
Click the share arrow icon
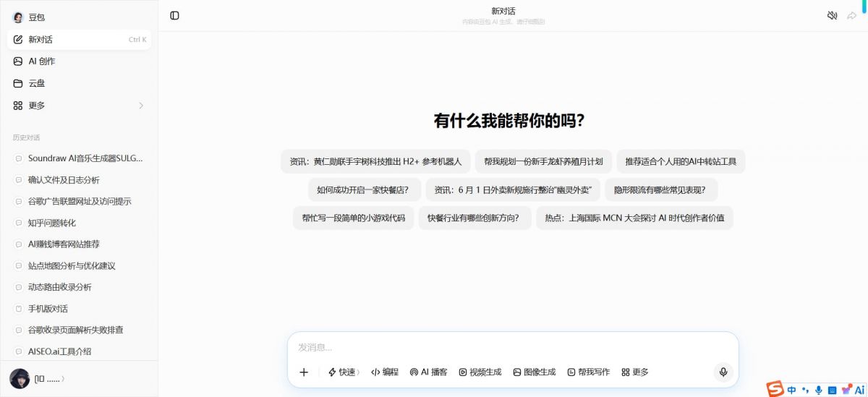click(851, 15)
